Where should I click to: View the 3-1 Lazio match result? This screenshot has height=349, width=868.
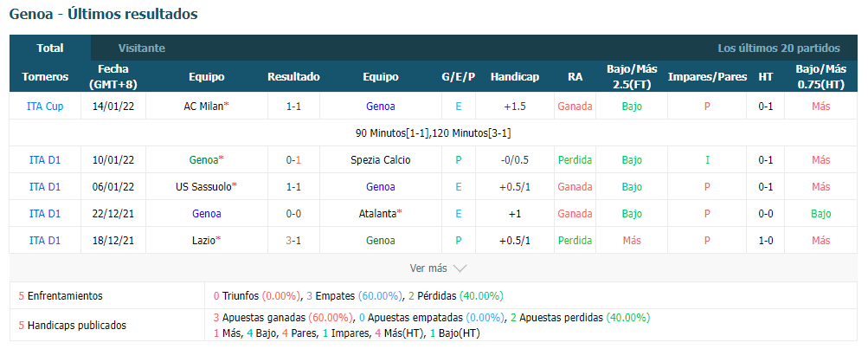coord(293,241)
